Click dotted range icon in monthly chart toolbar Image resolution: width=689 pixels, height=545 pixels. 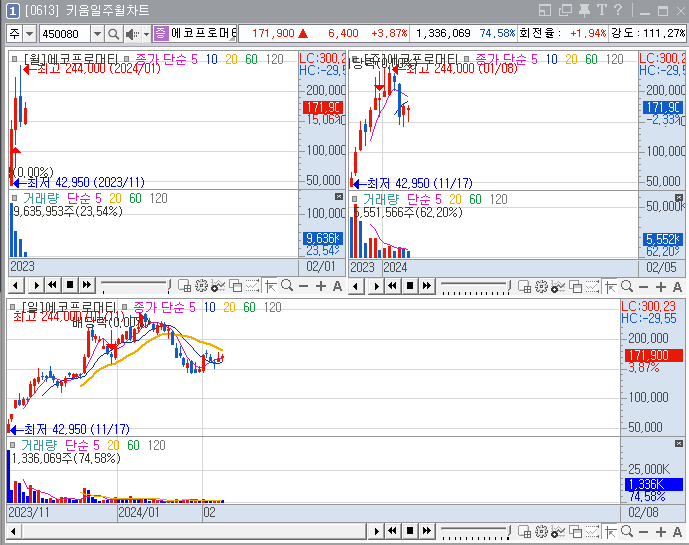[252, 286]
